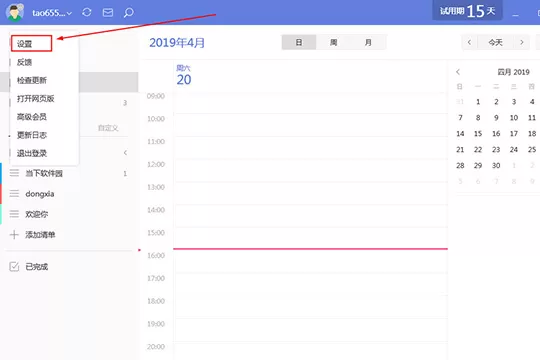This screenshot has height=360, width=540.
Task: Click the 当下软件园 list handle icon
Action: tap(14, 173)
